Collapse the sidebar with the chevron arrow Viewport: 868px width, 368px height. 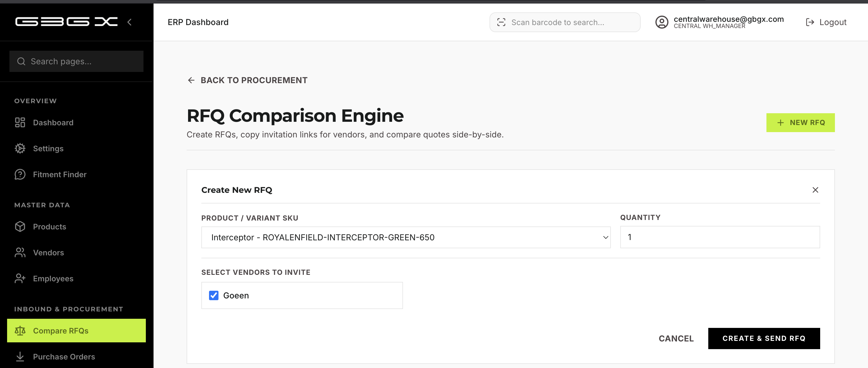coord(129,22)
